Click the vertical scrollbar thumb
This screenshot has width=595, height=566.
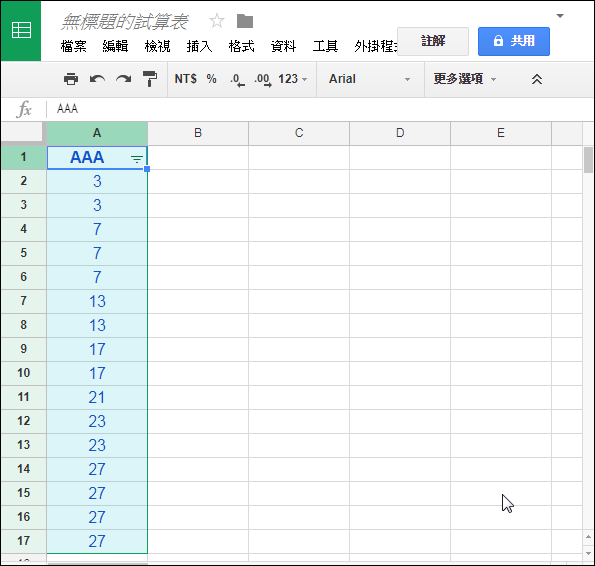pos(588,160)
